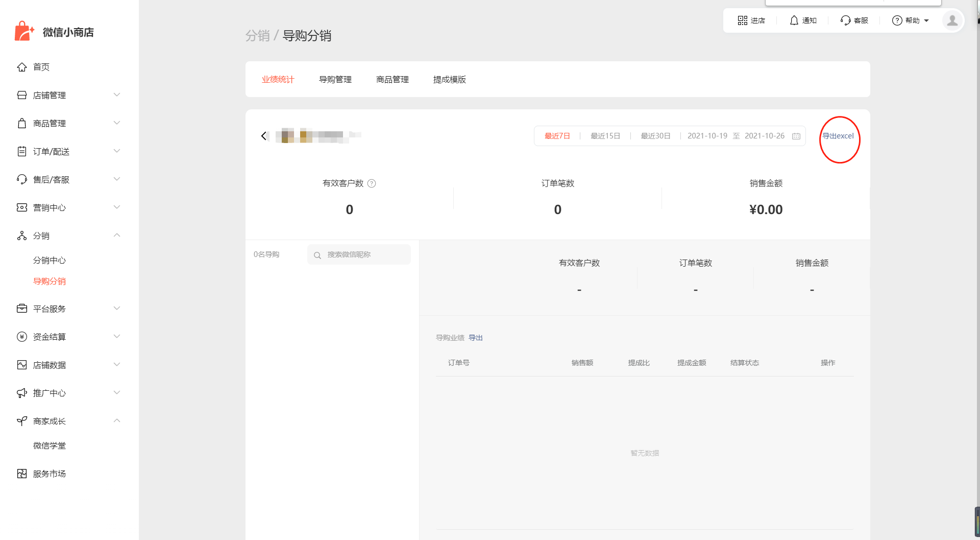Expand the 平台服务 menu chevron
980x540 pixels.
(117, 309)
